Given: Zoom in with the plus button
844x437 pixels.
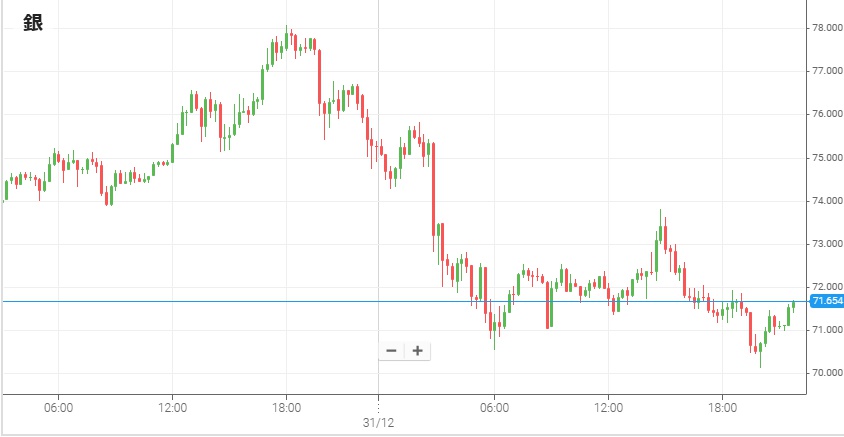Looking at the screenshot, I should tap(417, 351).
